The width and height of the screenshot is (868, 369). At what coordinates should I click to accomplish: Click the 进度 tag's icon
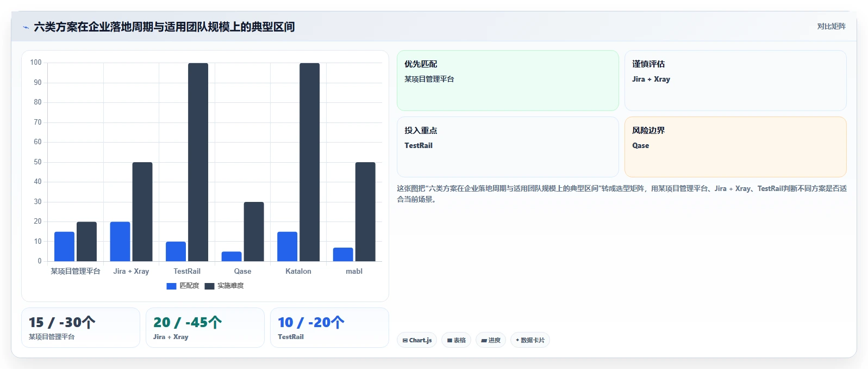point(484,341)
